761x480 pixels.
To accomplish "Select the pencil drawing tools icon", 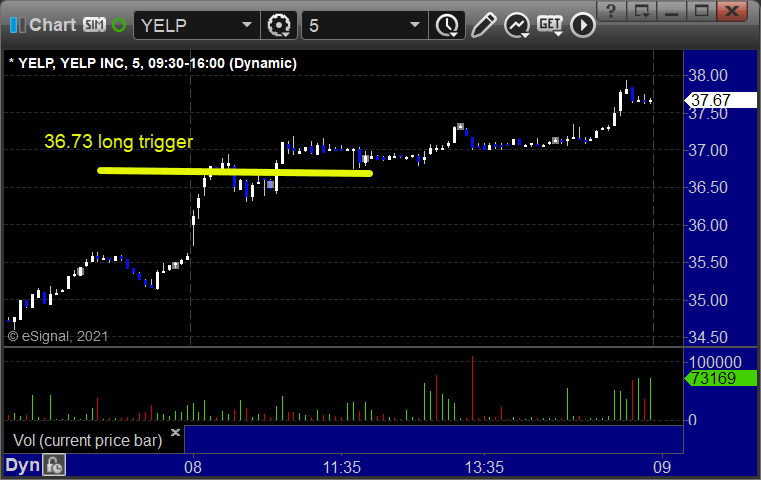I will click(x=483, y=25).
